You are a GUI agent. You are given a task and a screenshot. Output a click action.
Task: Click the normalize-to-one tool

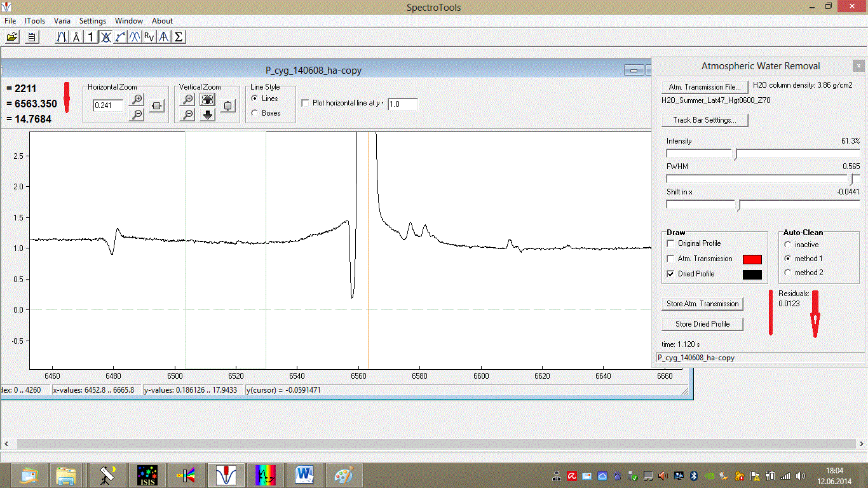(90, 36)
